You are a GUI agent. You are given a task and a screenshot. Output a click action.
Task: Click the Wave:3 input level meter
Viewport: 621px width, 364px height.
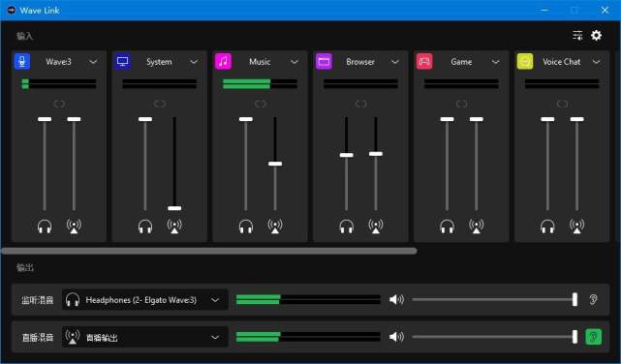click(x=59, y=84)
